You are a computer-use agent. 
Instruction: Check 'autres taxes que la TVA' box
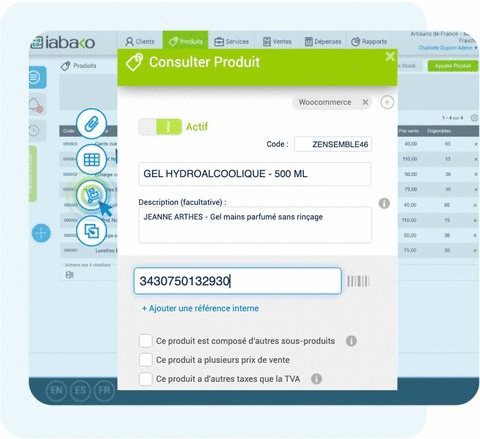146,379
